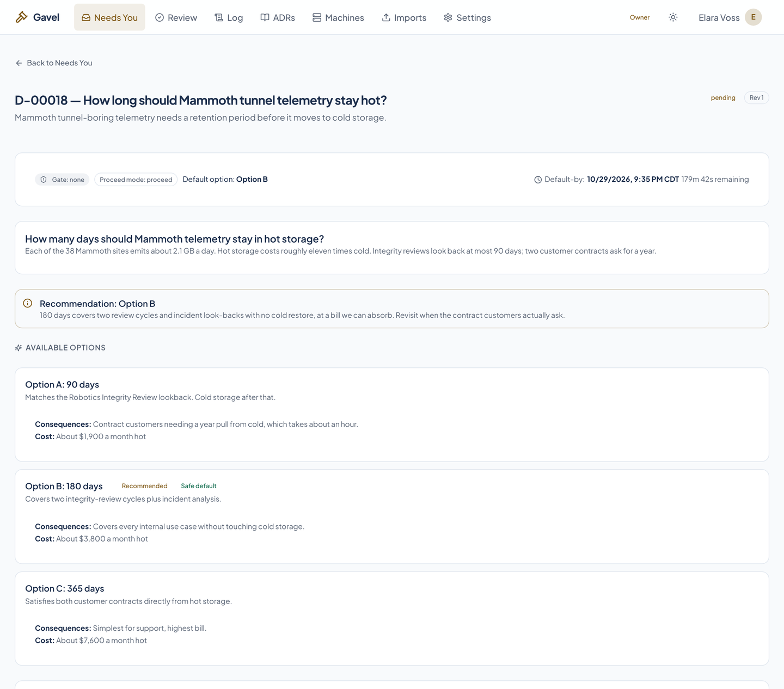Click the Default option: Option B text
The height and width of the screenshot is (689, 784).
(225, 180)
